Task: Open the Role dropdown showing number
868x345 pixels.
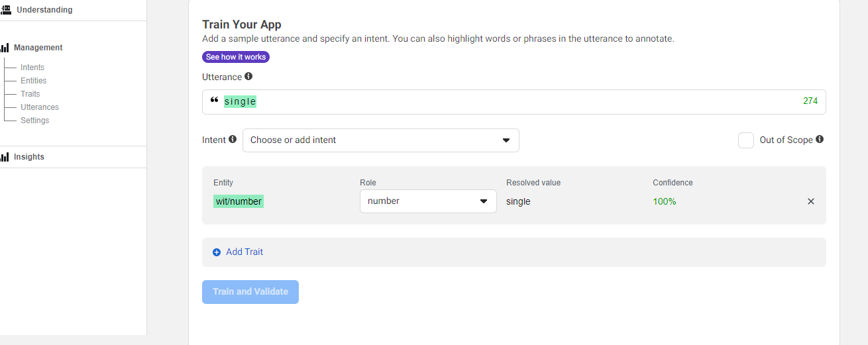Action: [x=428, y=201]
